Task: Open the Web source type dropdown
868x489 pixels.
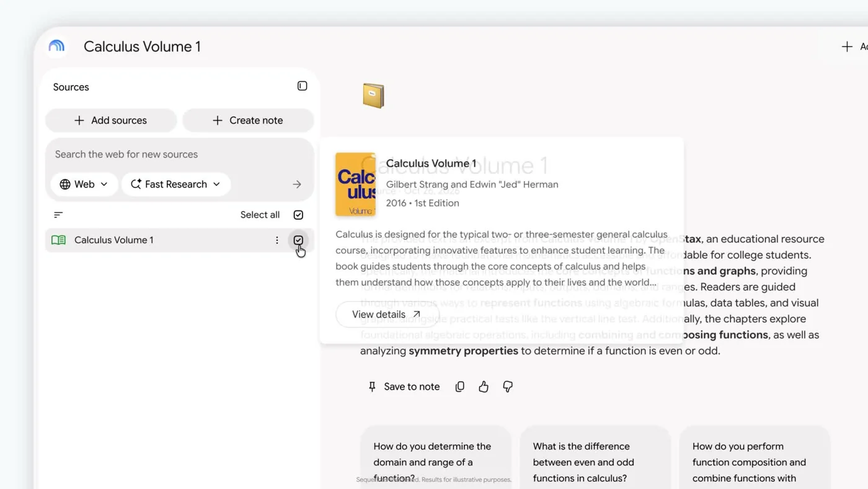Action: pos(84,184)
